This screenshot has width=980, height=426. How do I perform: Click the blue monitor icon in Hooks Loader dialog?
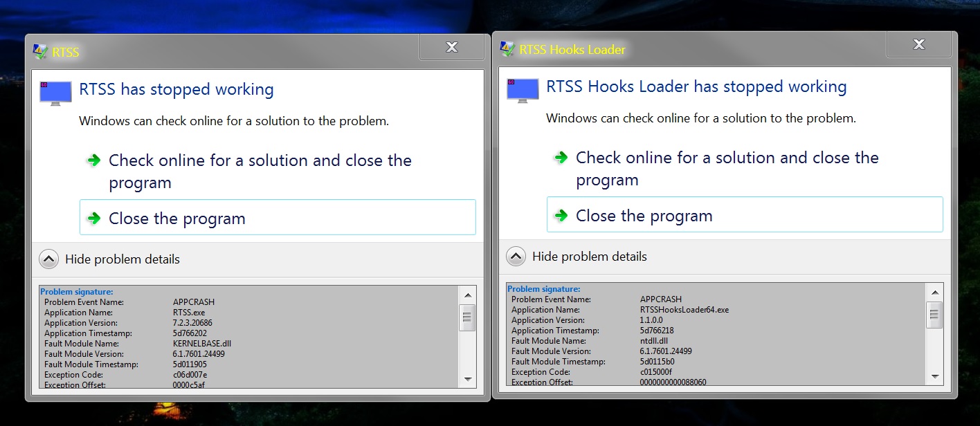click(x=523, y=91)
